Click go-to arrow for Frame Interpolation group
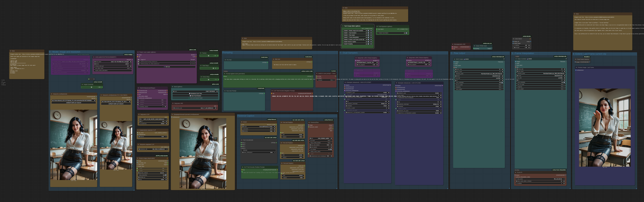The height and width of the screenshot is (202, 644). pos(371,37)
